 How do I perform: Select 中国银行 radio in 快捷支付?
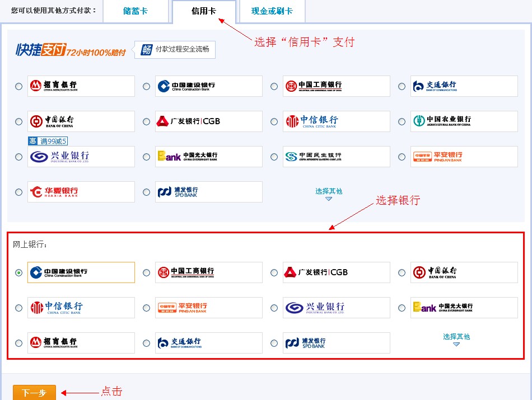[x=18, y=122]
